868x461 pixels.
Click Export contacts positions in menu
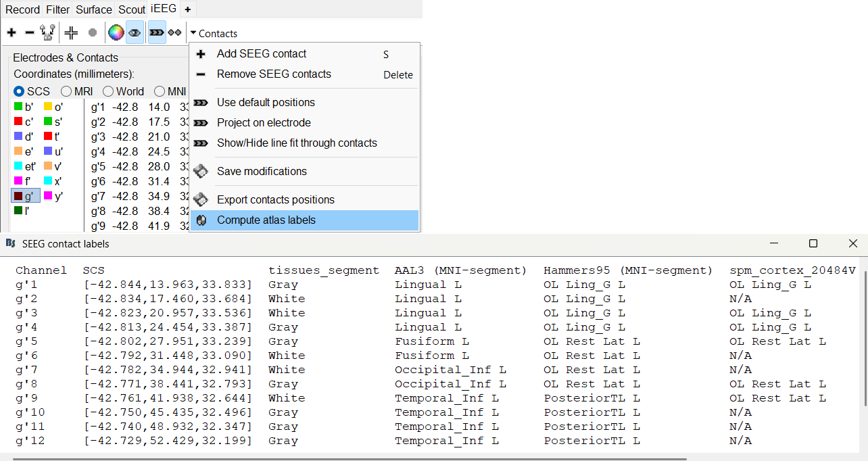point(275,200)
